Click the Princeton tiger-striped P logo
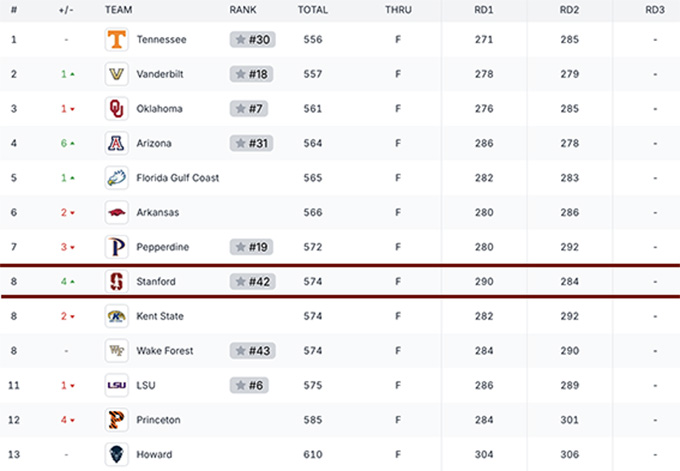 click(x=117, y=420)
